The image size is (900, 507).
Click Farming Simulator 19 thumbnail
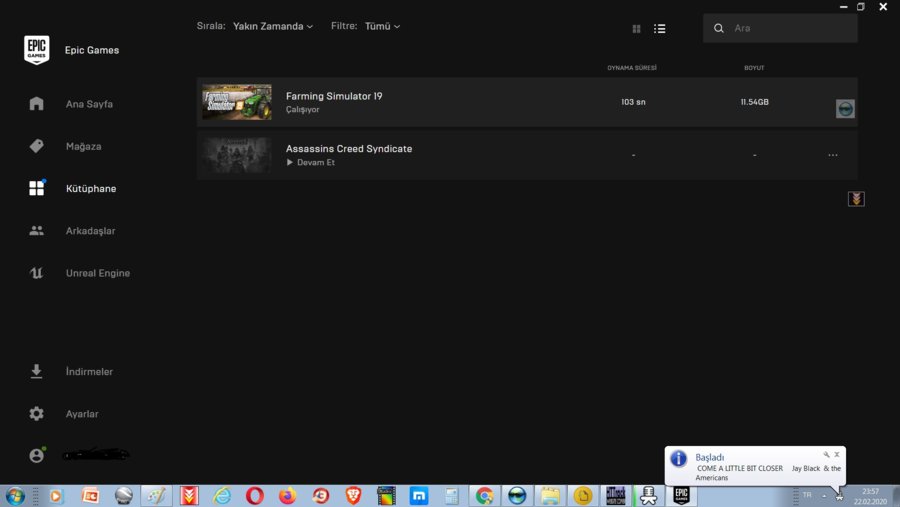pos(236,102)
